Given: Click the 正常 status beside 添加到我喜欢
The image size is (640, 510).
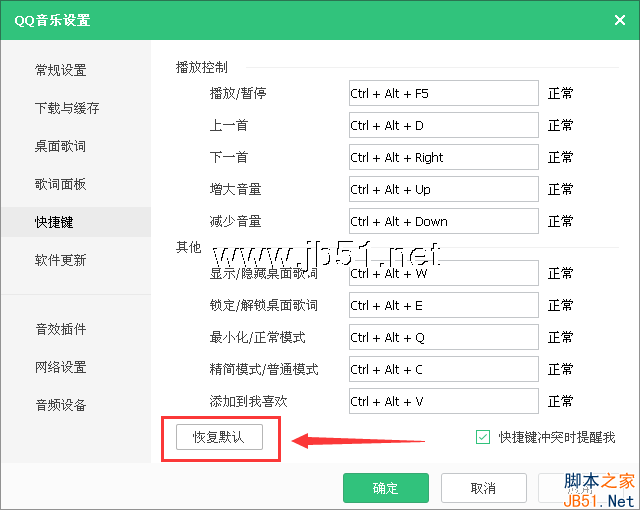Looking at the screenshot, I should [560, 401].
